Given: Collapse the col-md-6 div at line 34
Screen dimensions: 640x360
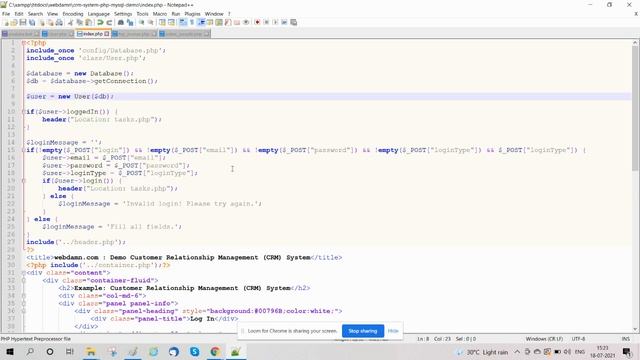Looking at the screenshot, I should pos(24,296).
